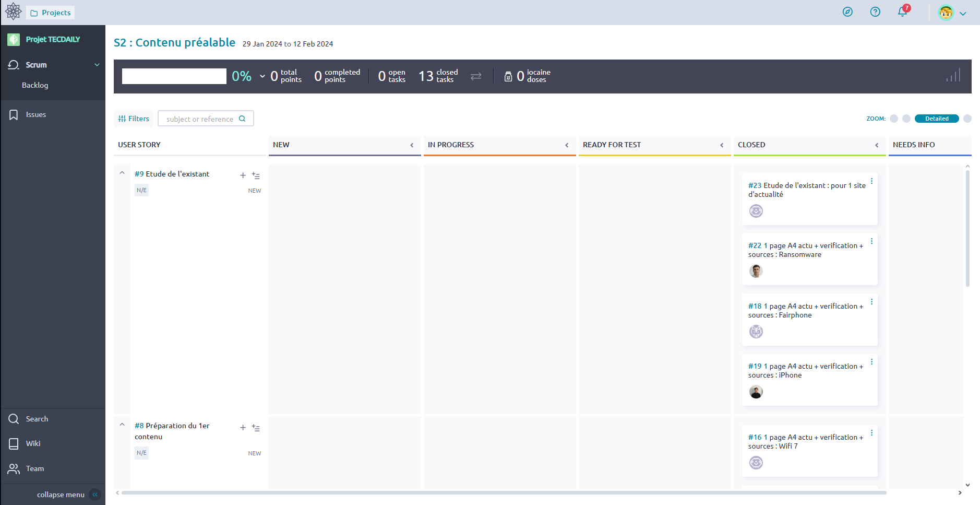Fold the NEW column

[x=412, y=145]
